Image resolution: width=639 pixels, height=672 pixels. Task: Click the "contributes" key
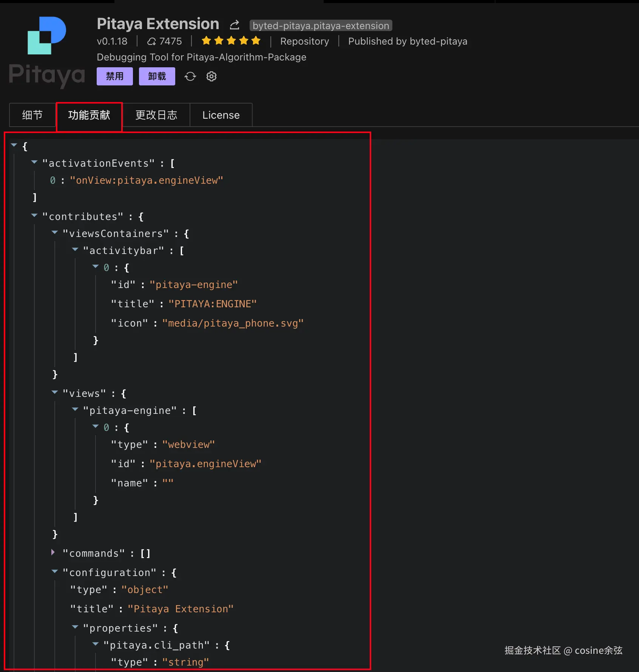coord(83,217)
